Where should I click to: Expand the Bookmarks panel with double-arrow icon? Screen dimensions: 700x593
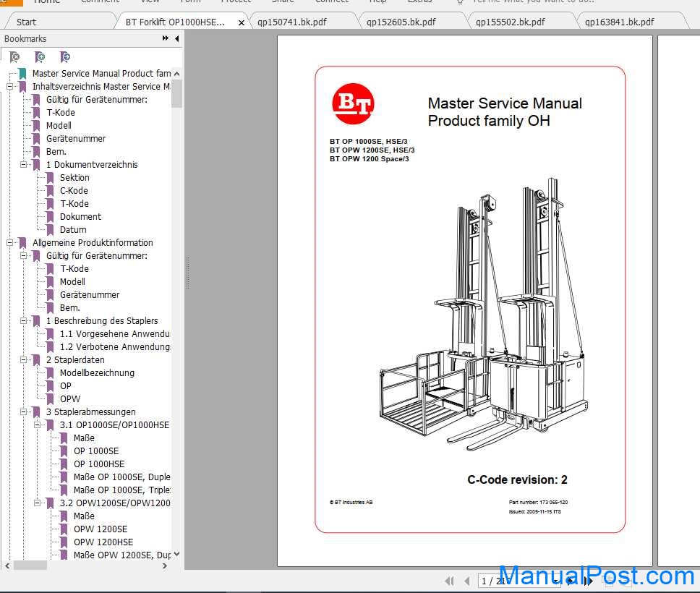pyautogui.click(x=166, y=38)
